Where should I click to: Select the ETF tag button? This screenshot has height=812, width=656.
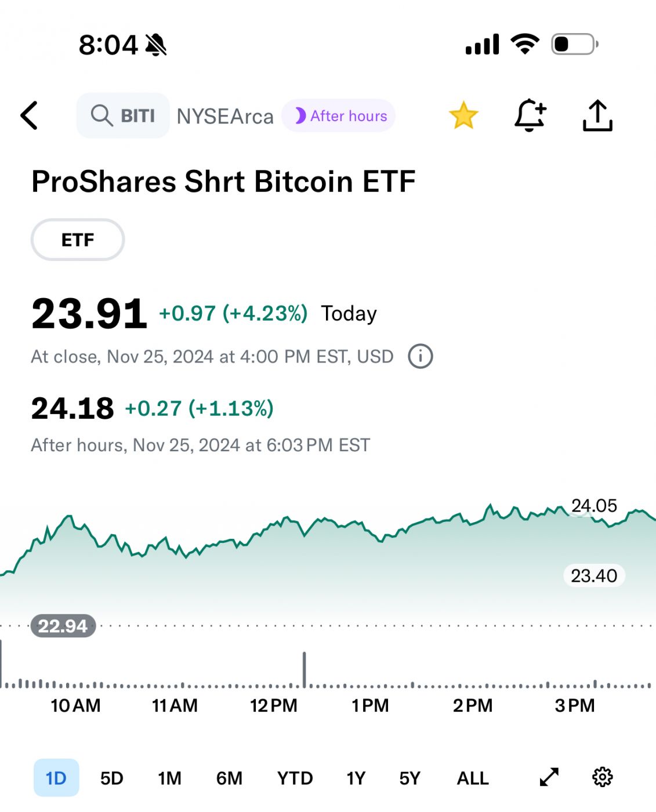pyautogui.click(x=78, y=240)
